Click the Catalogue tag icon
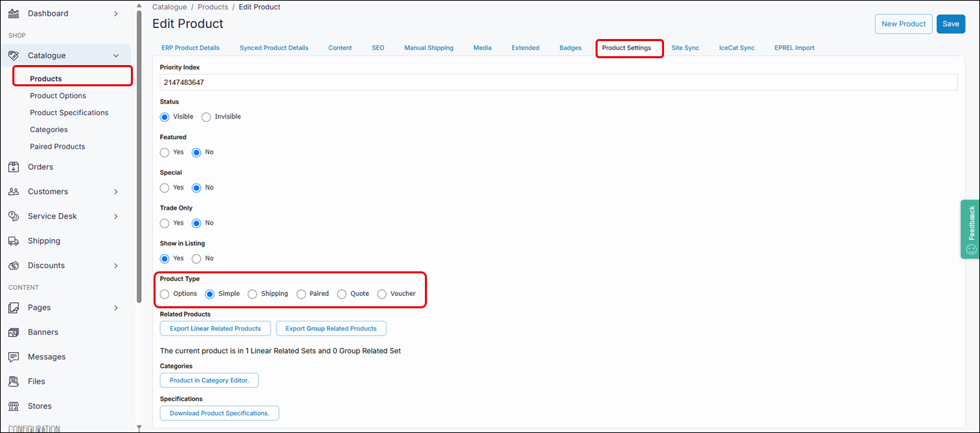The image size is (980, 433). pyautogui.click(x=14, y=55)
